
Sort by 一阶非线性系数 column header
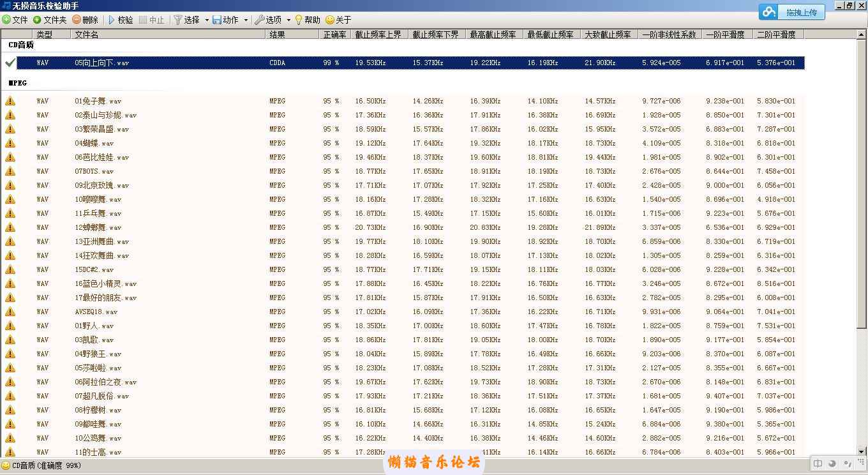coord(670,34)
